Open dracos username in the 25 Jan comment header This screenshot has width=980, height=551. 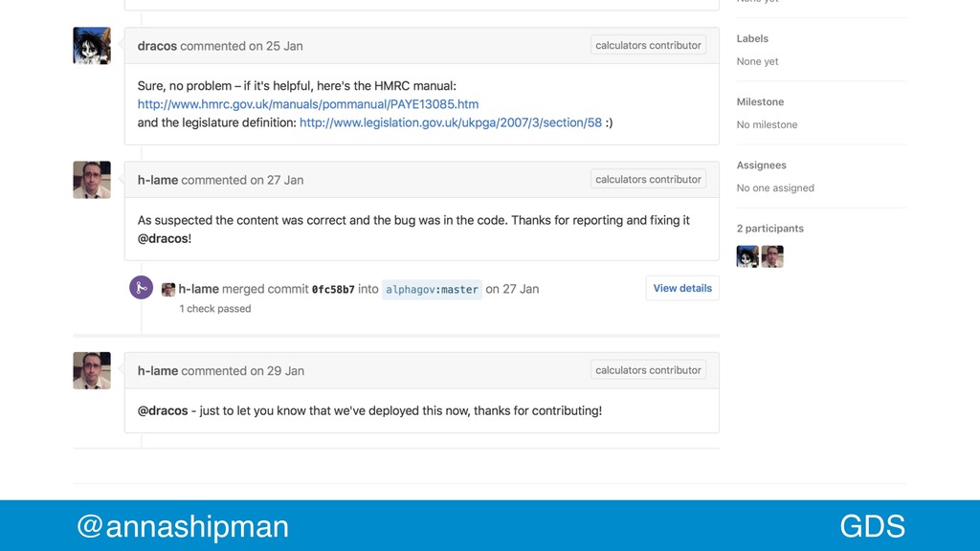pos(157,46)
